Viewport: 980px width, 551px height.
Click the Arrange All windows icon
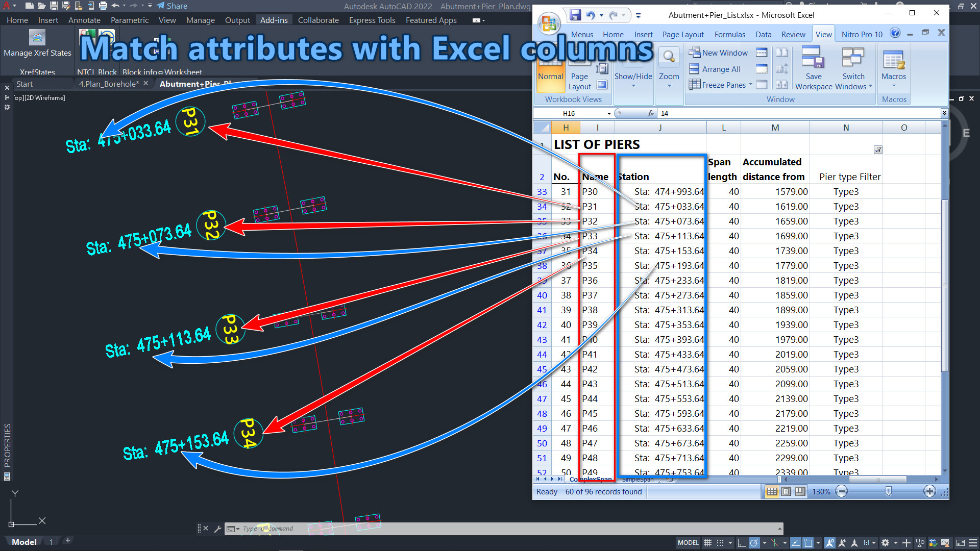coord(694,69)
